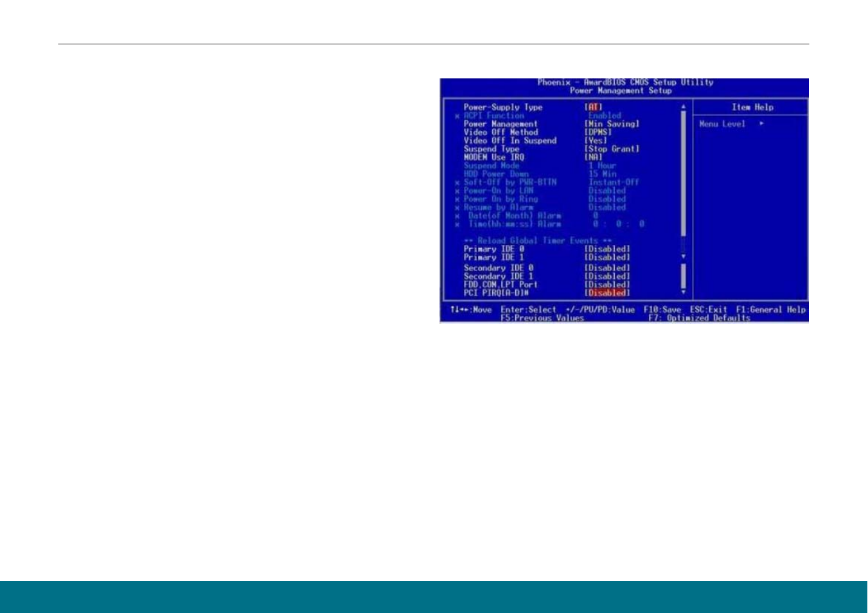Open the [NA] modem IRQ value
The height and width of the screenshot is (613, 868).
[x=594, y=157]
